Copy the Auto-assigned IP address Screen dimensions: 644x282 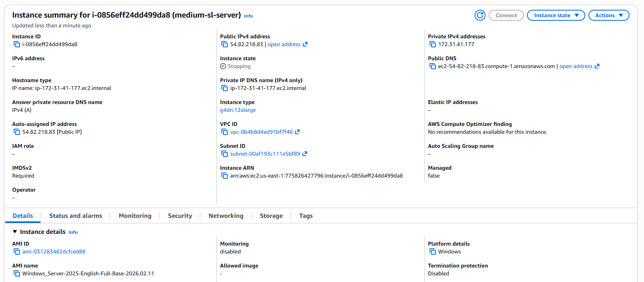coord(17,132)
